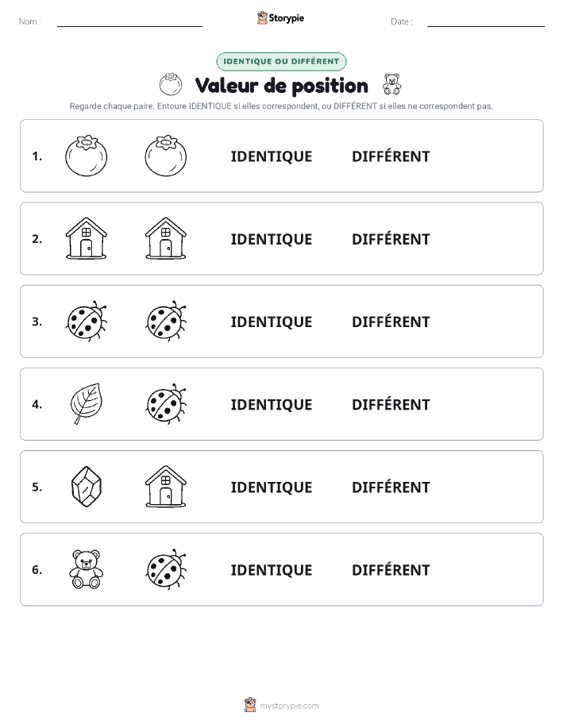Click the second house icon in row 2
Image resolution: width=563 pixels, height=728 pixels.
[x=166, y=238]
